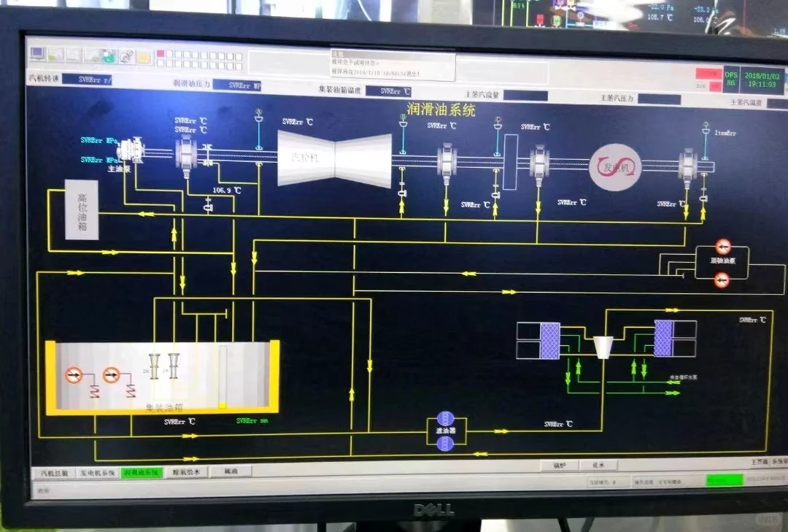The height and width of the screenshot is (532, 788).
Task: Click the 润滑油系统 yellow page title
Action: [441, 109]
